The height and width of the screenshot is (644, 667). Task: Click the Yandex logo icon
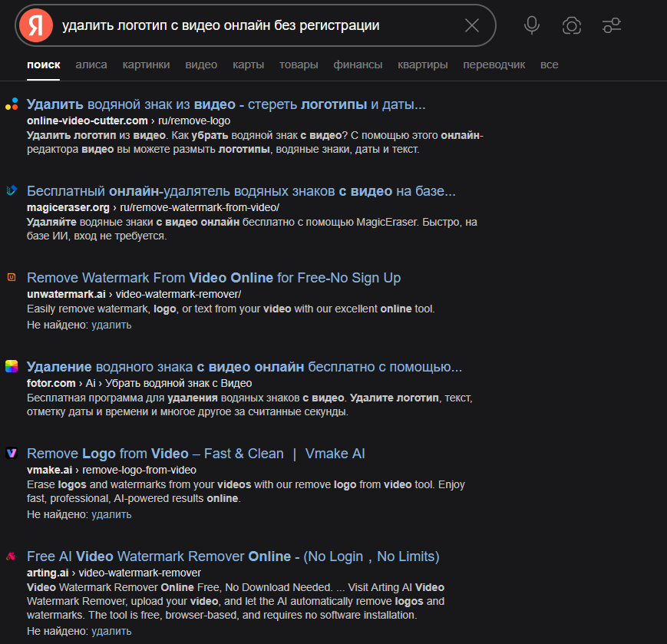pyautogui.click(x=36, y=25)
